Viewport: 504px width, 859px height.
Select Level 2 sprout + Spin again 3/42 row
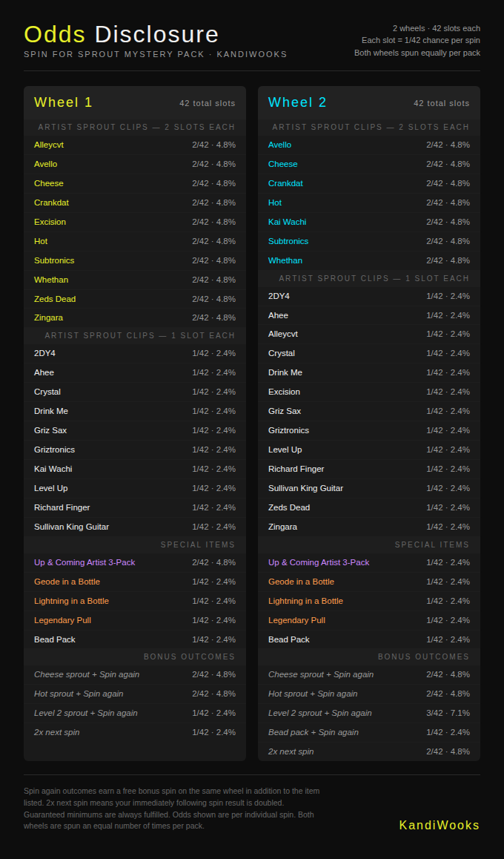[369, 713]
